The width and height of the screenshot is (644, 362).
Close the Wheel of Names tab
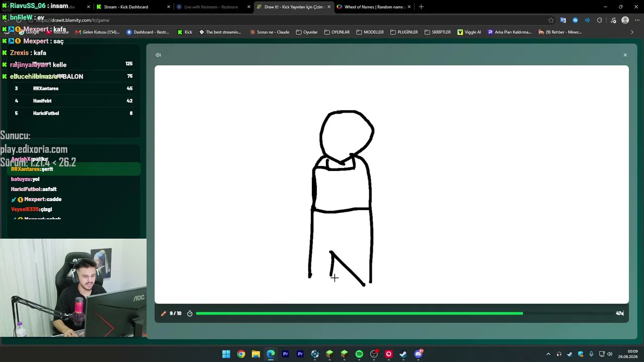tap(409, 7)
